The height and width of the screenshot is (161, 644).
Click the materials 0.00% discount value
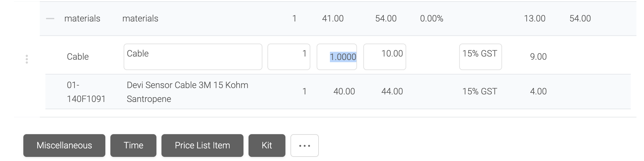coord(431,19)
